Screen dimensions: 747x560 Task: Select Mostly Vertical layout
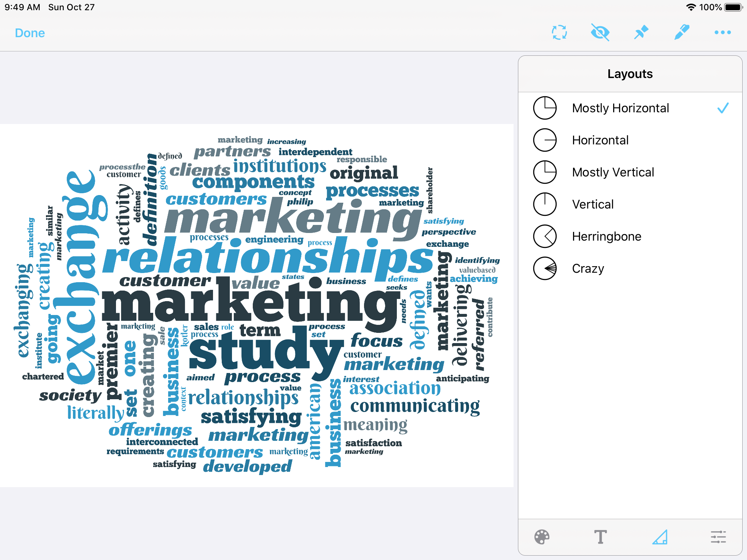click(613, 172)
